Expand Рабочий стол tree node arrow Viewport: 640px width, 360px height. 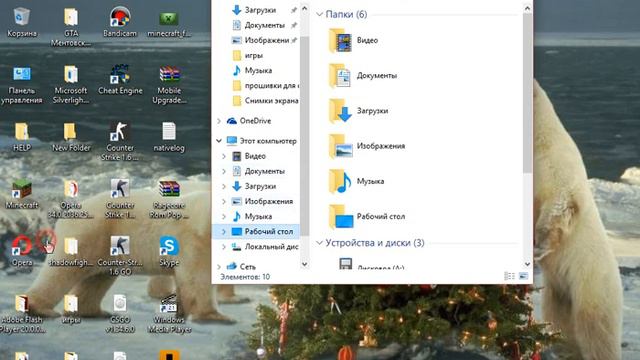point(224,231)
